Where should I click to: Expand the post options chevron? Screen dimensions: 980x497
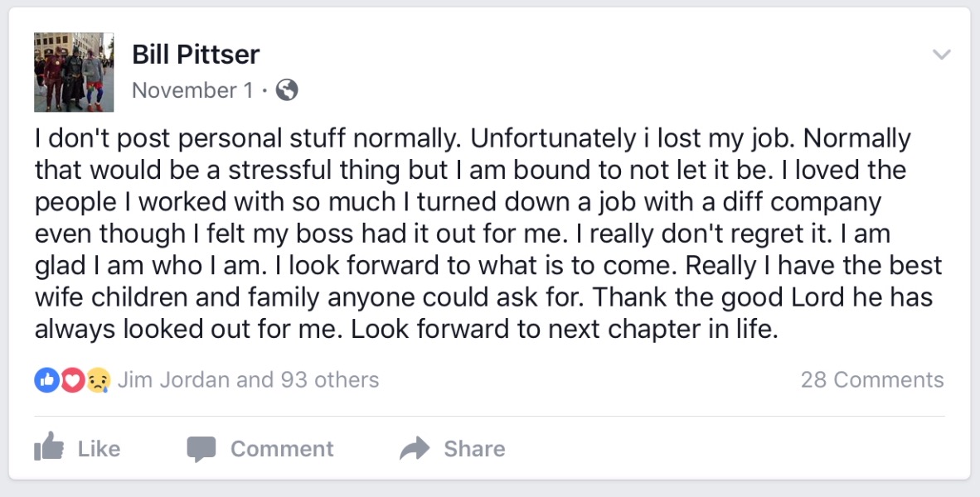(x=941, y=55)
